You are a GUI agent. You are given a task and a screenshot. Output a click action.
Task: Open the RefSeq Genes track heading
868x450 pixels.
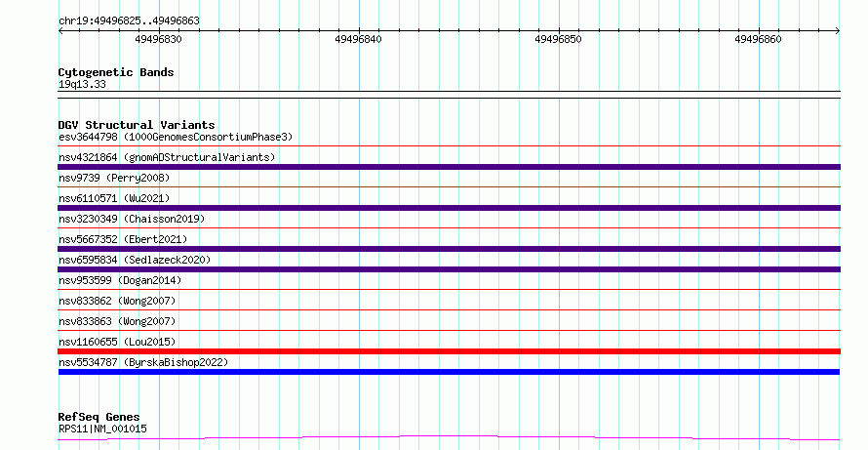click(x=99, y=417)
